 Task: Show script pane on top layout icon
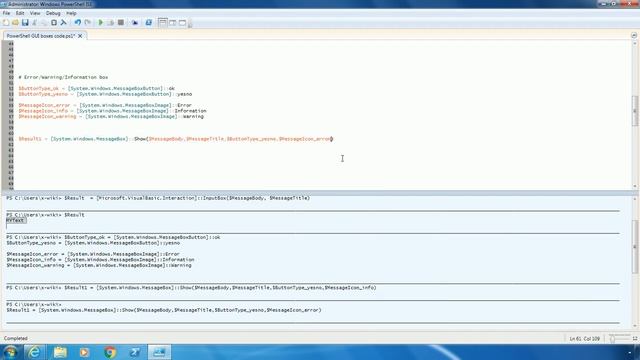(162, 23)
